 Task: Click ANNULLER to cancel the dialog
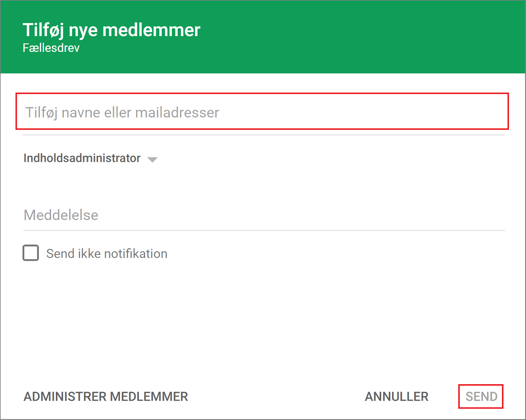[396, 396]
